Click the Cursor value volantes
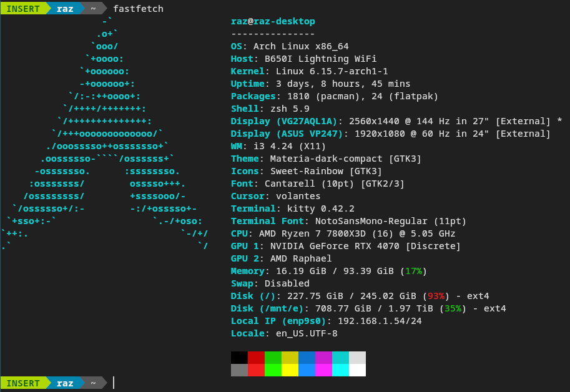Screen dimensions: 570x392 (298, 196)
